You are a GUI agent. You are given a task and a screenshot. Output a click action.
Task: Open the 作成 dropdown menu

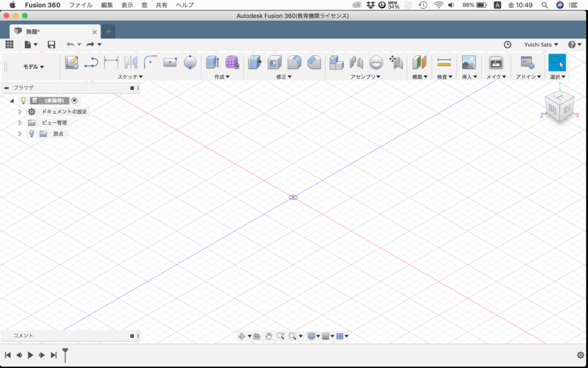pyautogui.click(x=222, y=76)
